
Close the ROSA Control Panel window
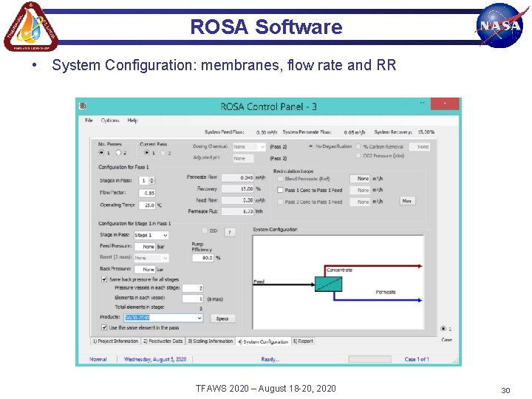445,103
